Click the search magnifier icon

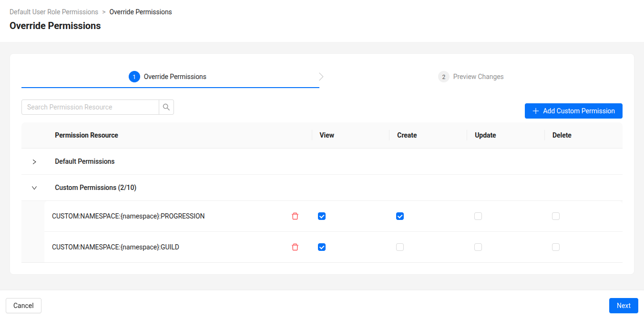[166, 107]
